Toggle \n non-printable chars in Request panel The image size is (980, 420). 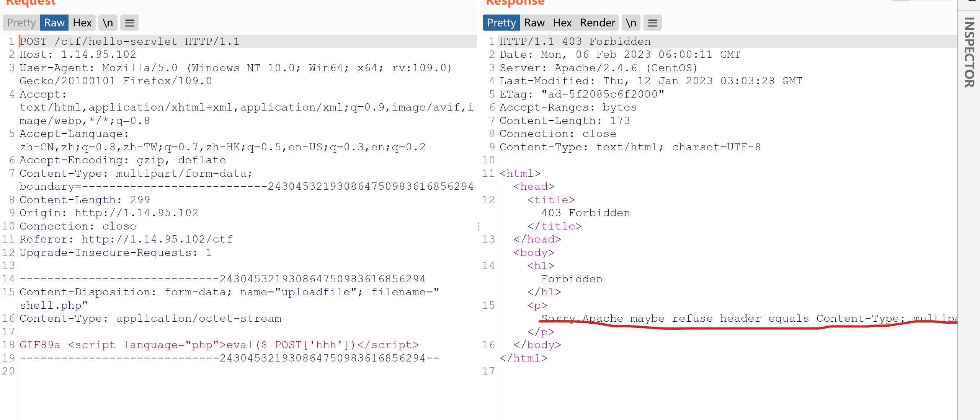108,23
